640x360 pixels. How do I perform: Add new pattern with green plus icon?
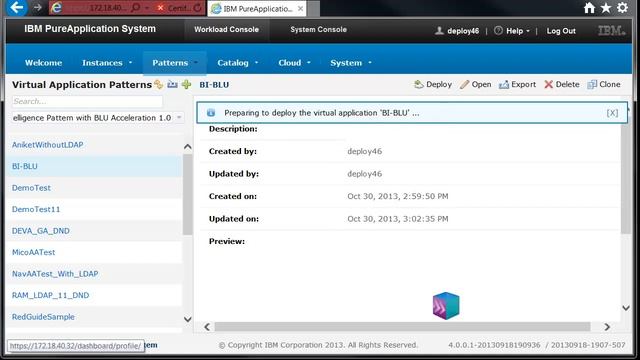coord(187,84)
